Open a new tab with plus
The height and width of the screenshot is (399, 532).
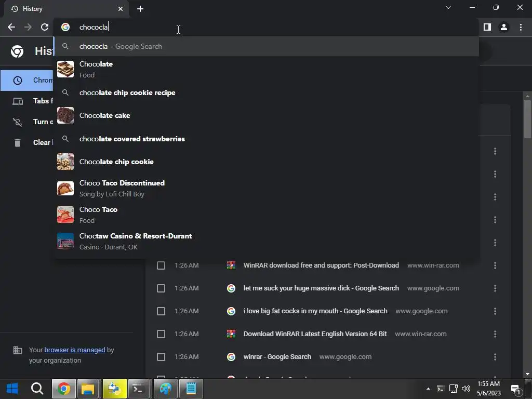(x=140, y=9)
